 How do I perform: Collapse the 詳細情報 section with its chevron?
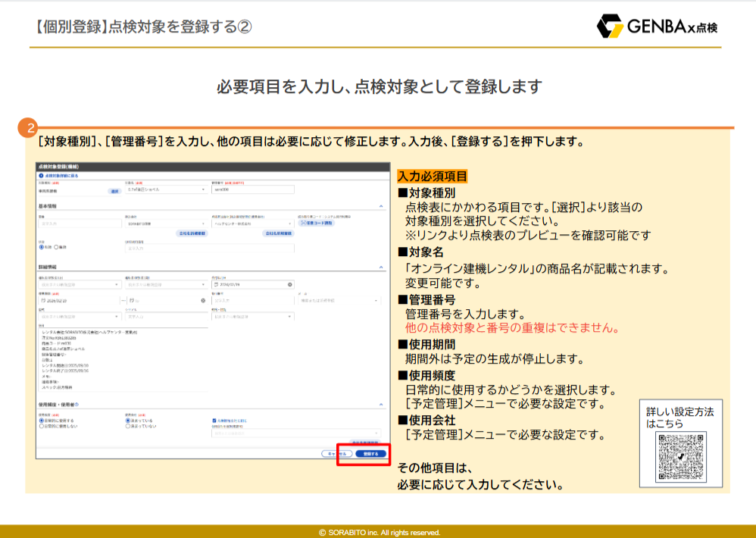pyautogui.click(x=380, y=267)
